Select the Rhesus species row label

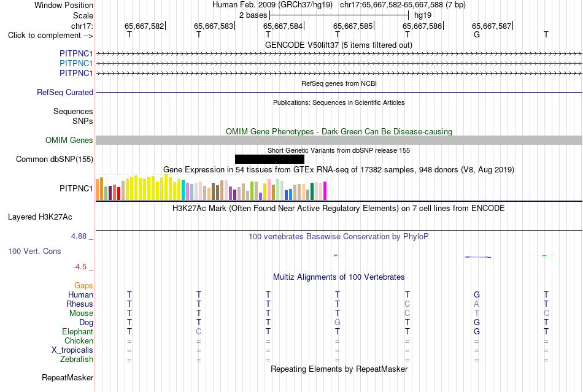point(80,304)
